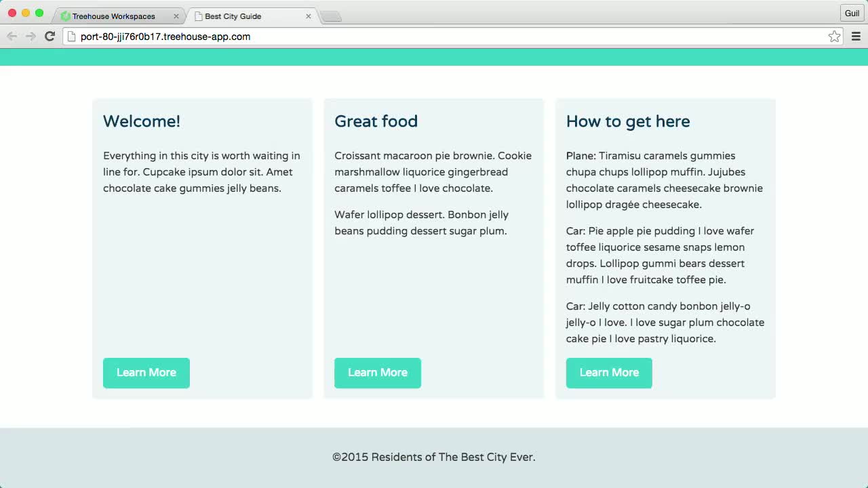Click the page icon in the address bar
Screen dimensions: 868x488
[70, 37]
